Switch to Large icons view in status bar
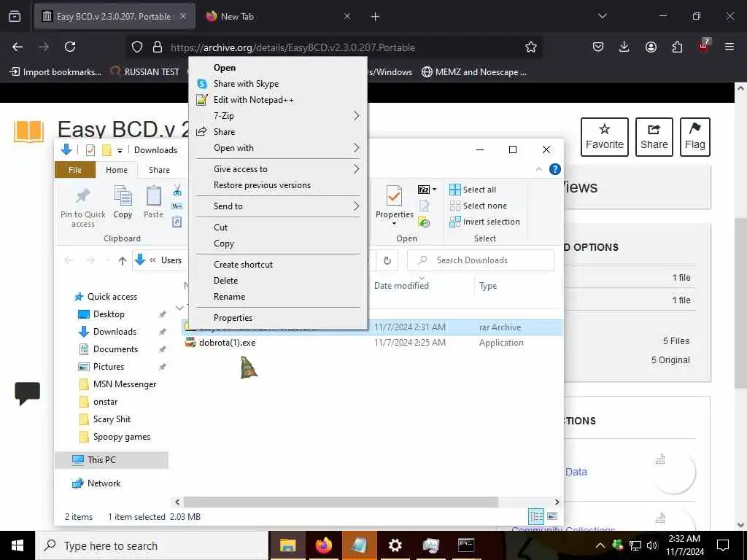747x560 pixels. pyautogui.click(x=553, y=516)
